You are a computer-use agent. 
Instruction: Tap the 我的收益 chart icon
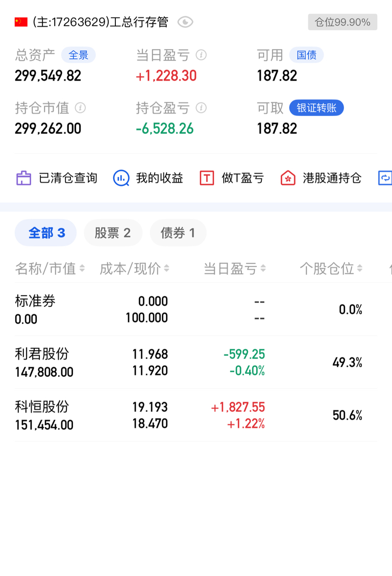pyautogui.click(x=121, y=178)
